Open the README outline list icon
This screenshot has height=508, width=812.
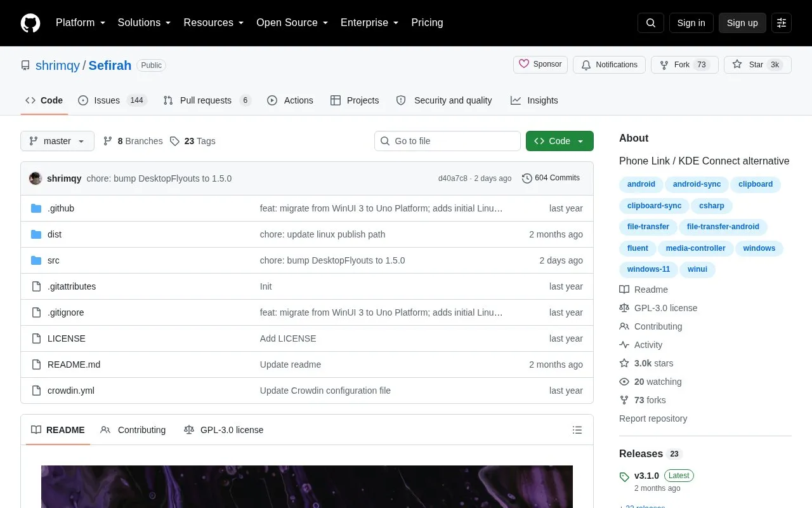click(x=577, y=430)
